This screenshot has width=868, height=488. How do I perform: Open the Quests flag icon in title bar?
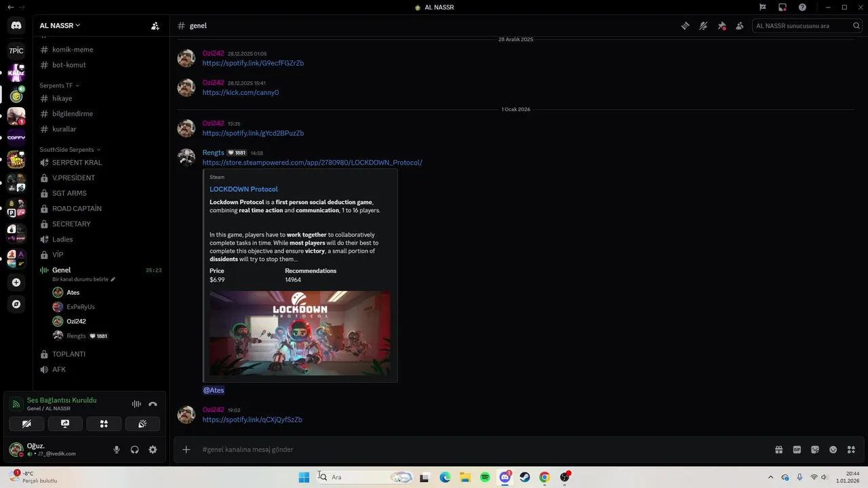pos(763,7)
